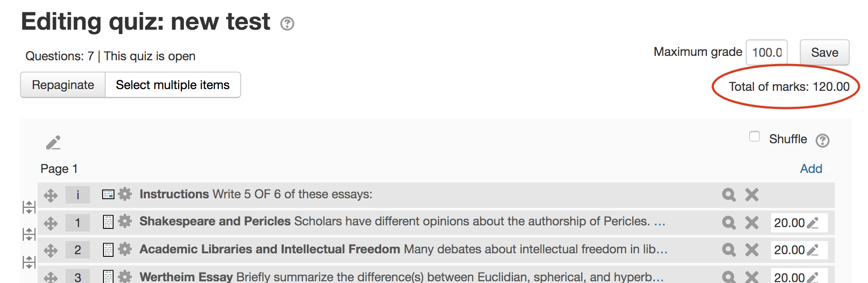Open the Add dropdown menu on Page 1
Viewport: 868px width, 283px height.
point(811,169)
